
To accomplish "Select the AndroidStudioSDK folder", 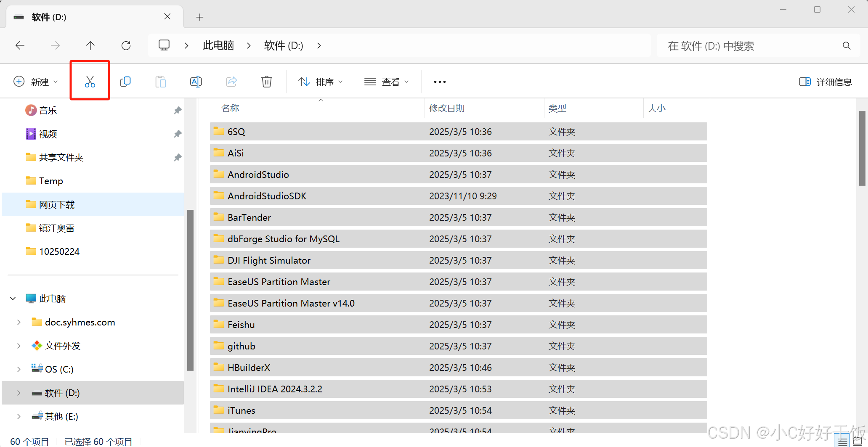I will coord(458,196).
